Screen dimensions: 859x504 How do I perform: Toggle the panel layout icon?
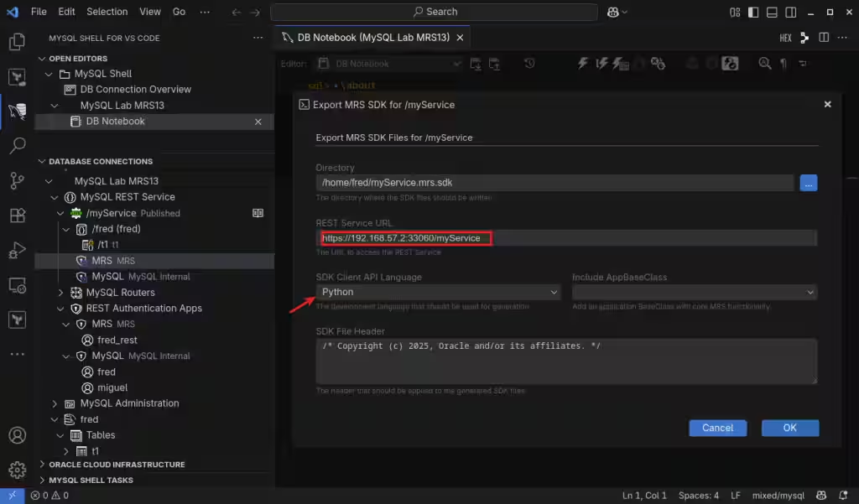point(772,12)
